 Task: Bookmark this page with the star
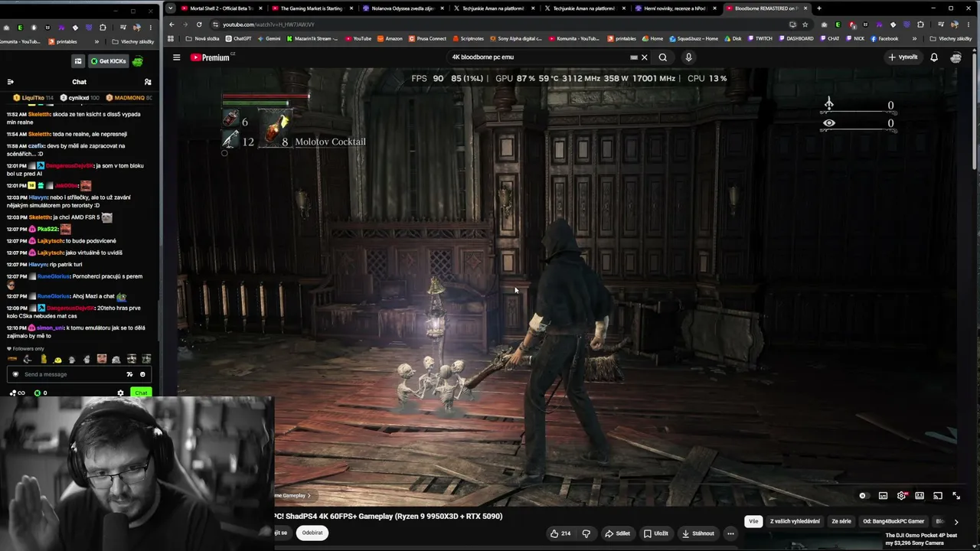(x=805, y=24)
